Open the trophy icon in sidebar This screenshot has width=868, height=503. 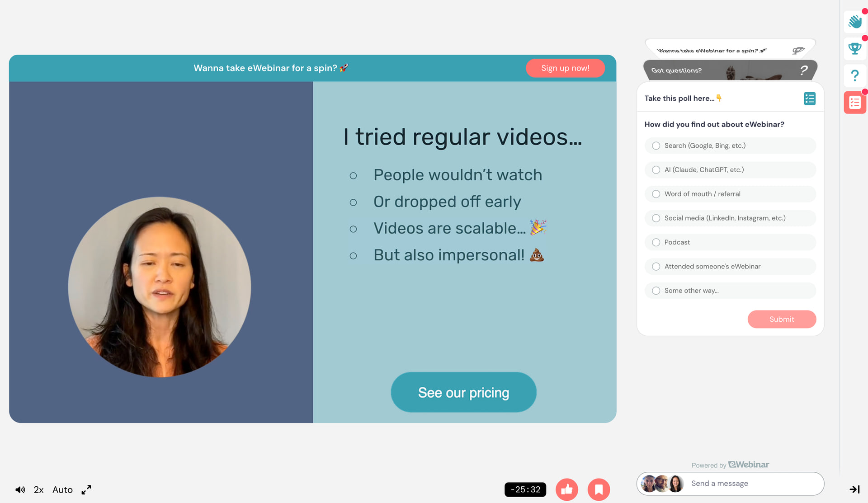[x=854, y=48]
